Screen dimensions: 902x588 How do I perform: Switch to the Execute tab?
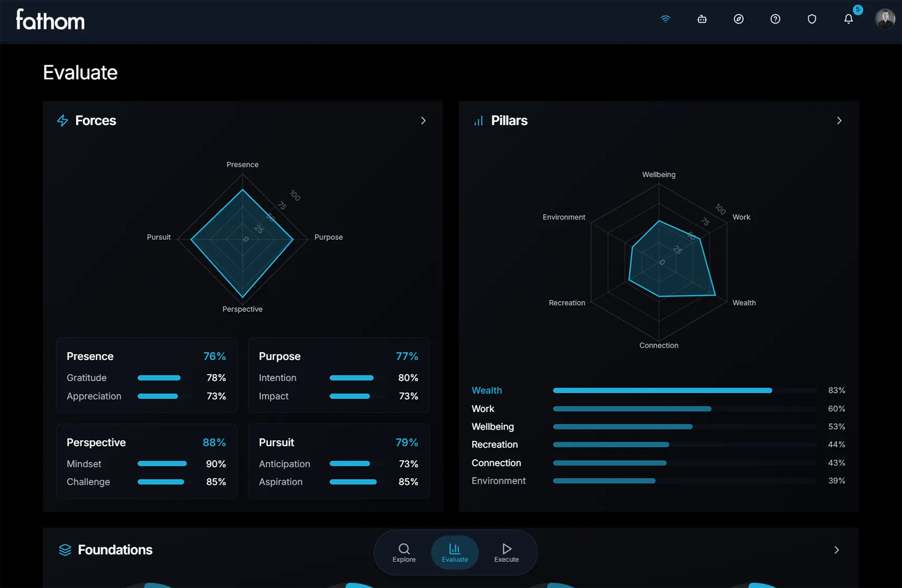point(506,552)
